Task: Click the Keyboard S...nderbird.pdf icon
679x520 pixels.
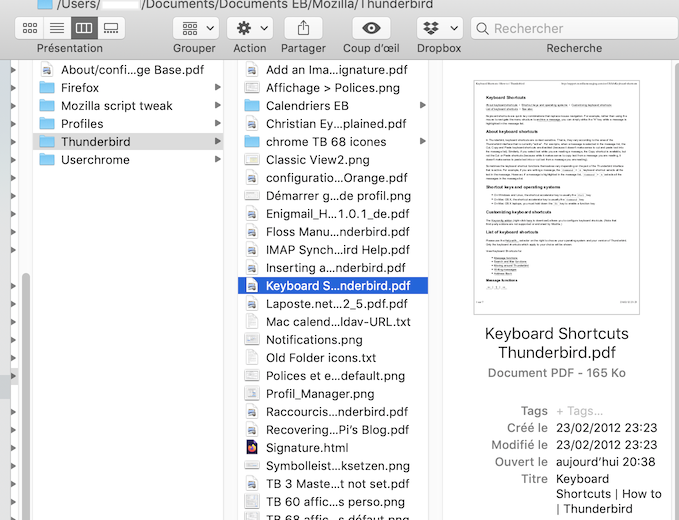Action: tap(252, 286)
